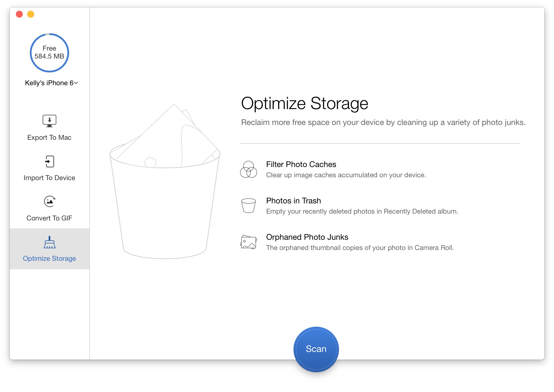Click the Filter Photo Caches circles icon

[x=249, y=169]
